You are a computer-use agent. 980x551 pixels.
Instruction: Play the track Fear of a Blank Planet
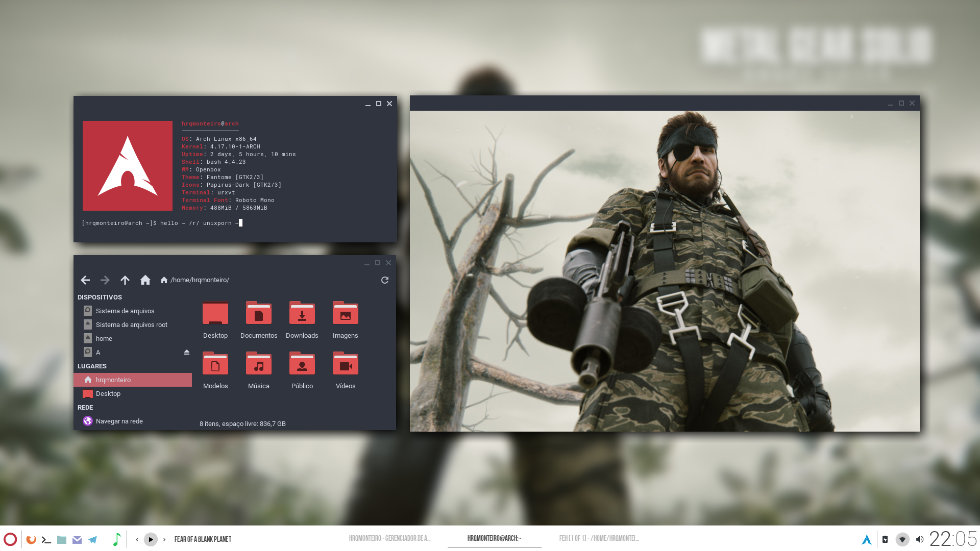point(151,539)
